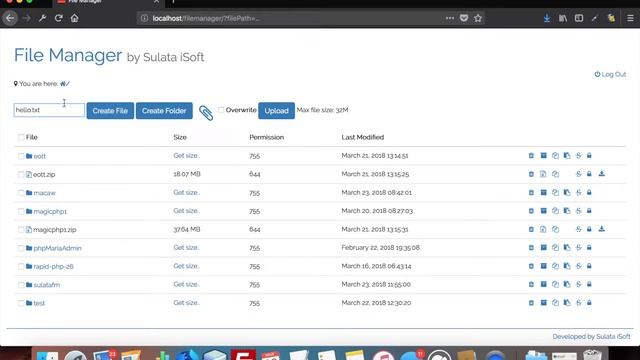The height and width of the screenshot is (360, 640).
Task: Select eott.zip file name text
Action: [x=44, y=174]
